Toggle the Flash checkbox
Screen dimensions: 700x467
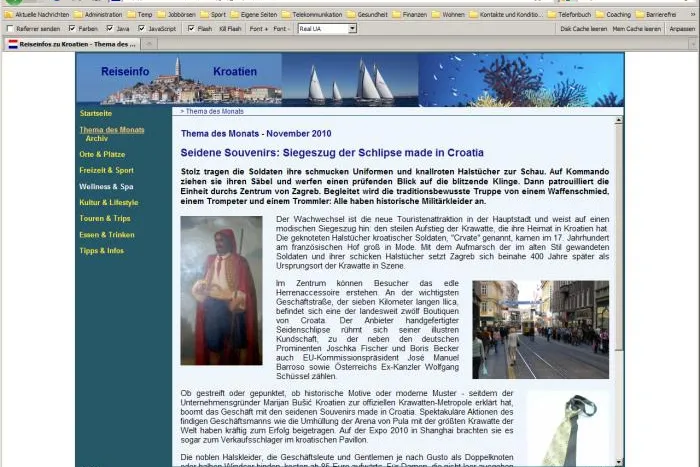[x=191, y=29]
